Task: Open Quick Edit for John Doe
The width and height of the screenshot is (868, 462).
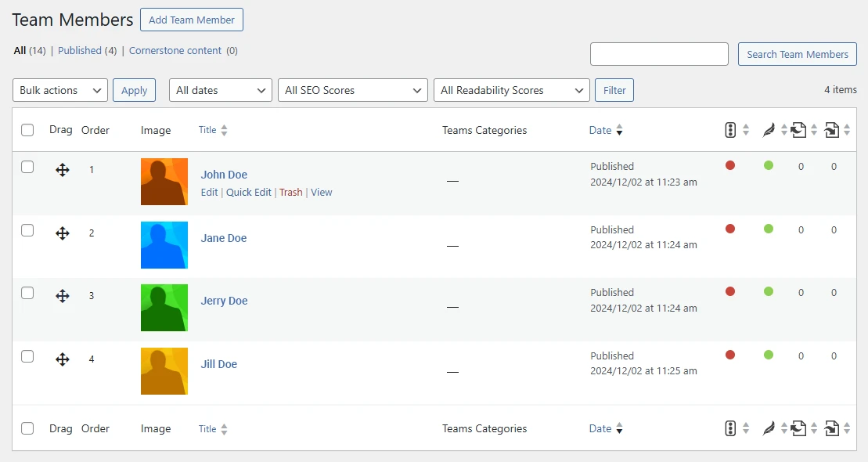Action: pyautogui.click(x=248, y=193)
